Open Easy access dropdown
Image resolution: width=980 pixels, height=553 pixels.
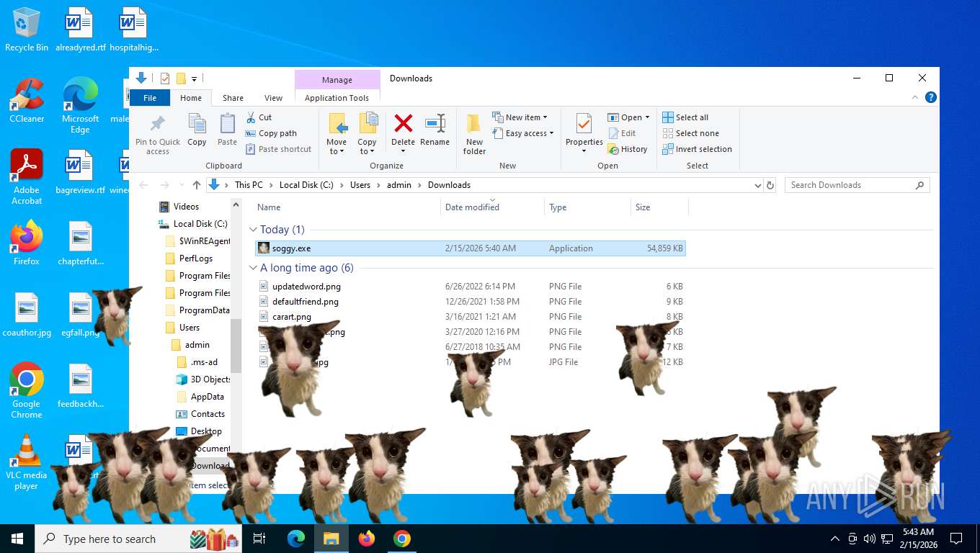(523, 133)
